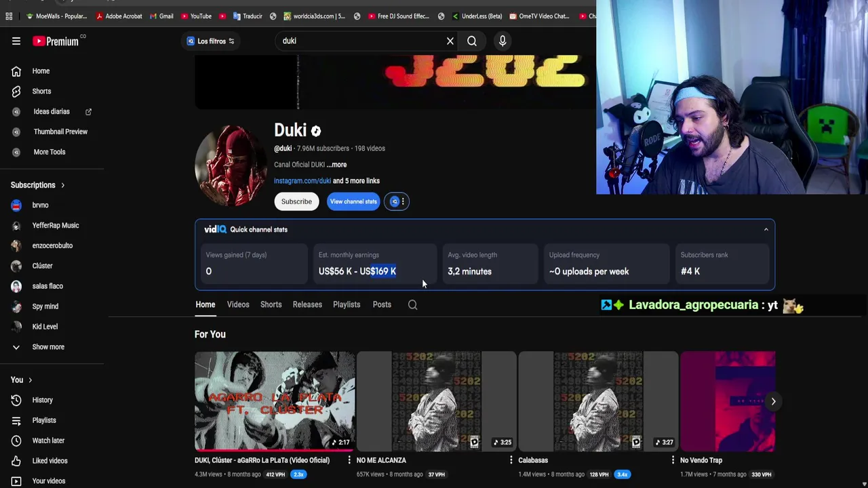Collapse vidIQ Quick channel stats panel
Screen dimensions: 868x488
[x=766, y=230]
